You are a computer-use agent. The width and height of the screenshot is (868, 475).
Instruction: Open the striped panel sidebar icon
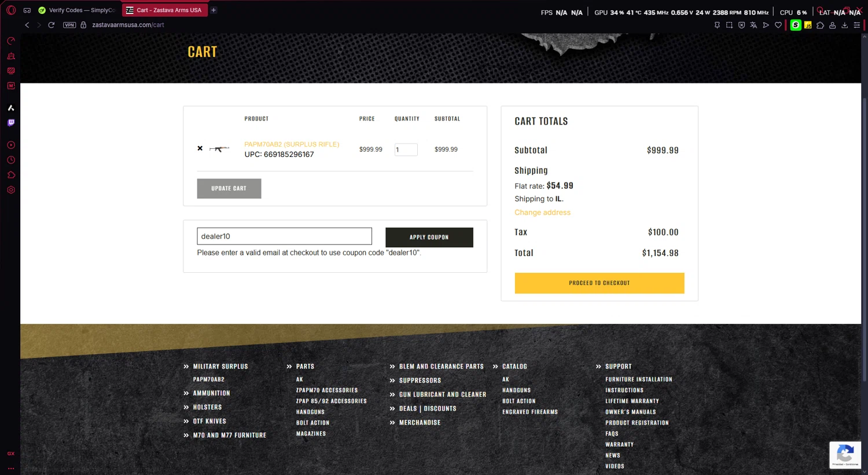point(11,71)
